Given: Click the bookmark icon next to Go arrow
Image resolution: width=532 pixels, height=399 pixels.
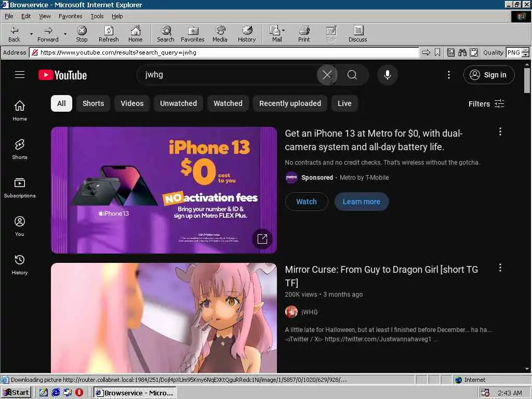Looking at the screenshot, I should point(437,52).
